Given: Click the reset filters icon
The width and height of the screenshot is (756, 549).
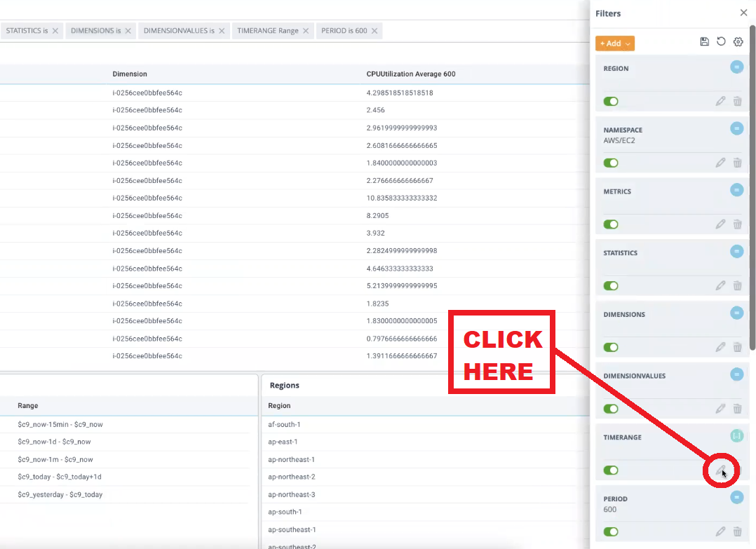Looking at the screenshot, I should [x=721, y=41].
